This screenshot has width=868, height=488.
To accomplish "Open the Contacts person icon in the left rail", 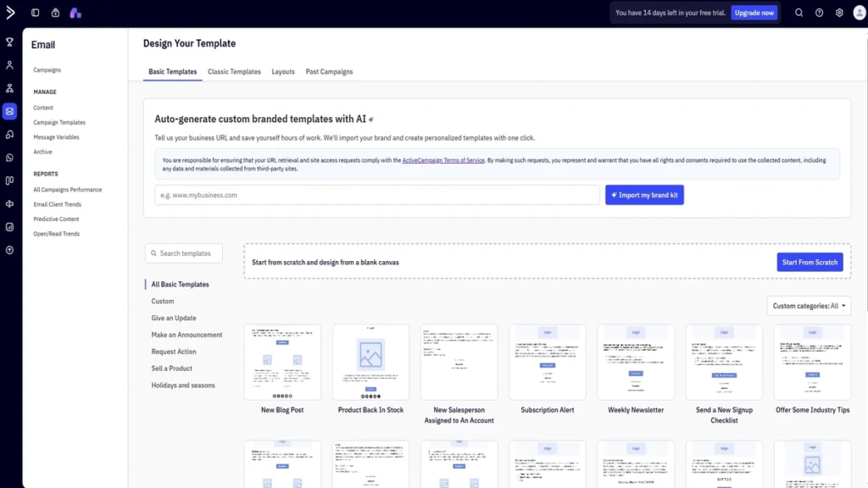I will pos(9,65).
